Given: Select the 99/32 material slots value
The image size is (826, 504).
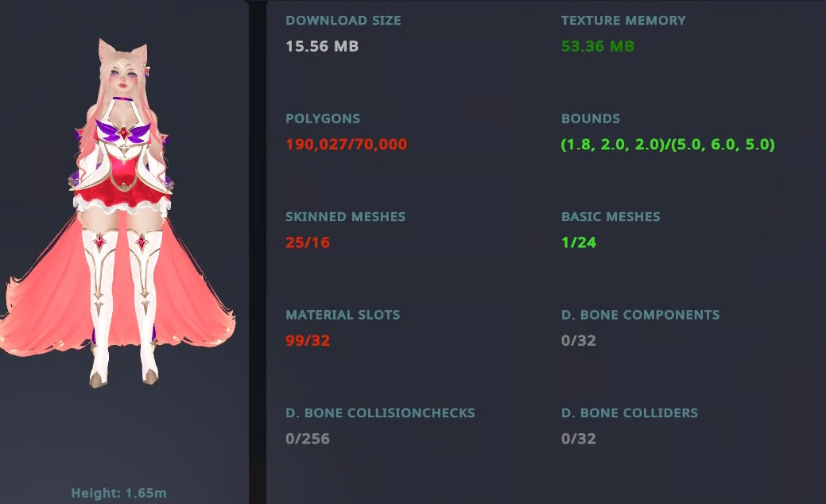Looking at the screenshot, I should pos(308,340).
